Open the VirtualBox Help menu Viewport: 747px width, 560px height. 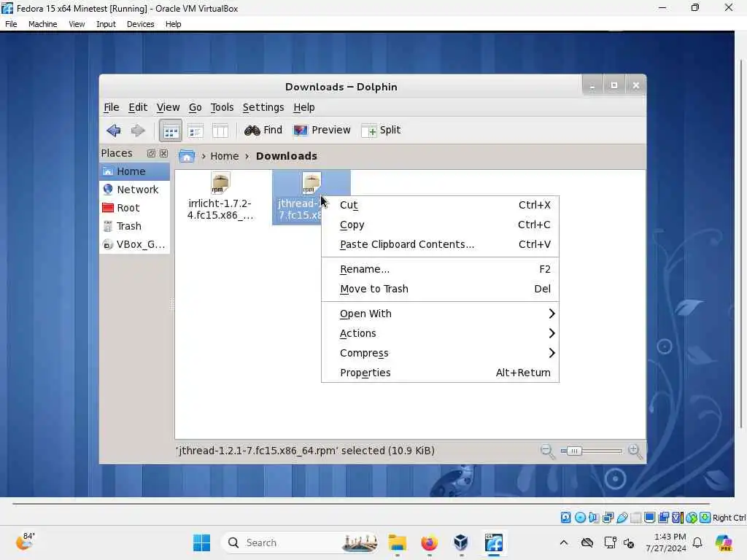pyautogui.click(x=174, y=24)
